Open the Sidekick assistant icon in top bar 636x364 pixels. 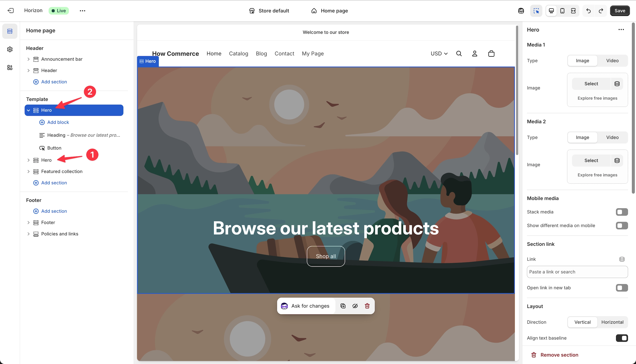(x=521, y=11)
